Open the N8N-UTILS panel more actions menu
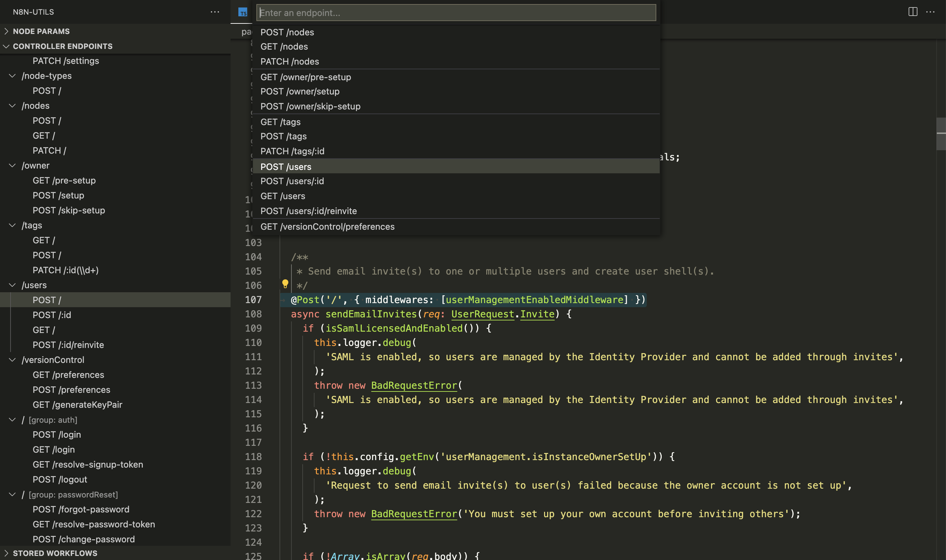Screen dimensions: 946x560 [x=215, y=12]
